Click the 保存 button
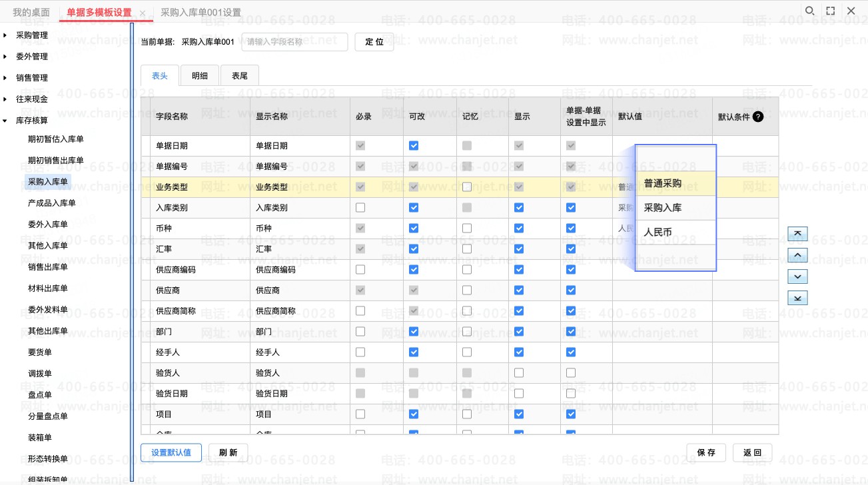This screenshot has height=485, width=868. 706,452
